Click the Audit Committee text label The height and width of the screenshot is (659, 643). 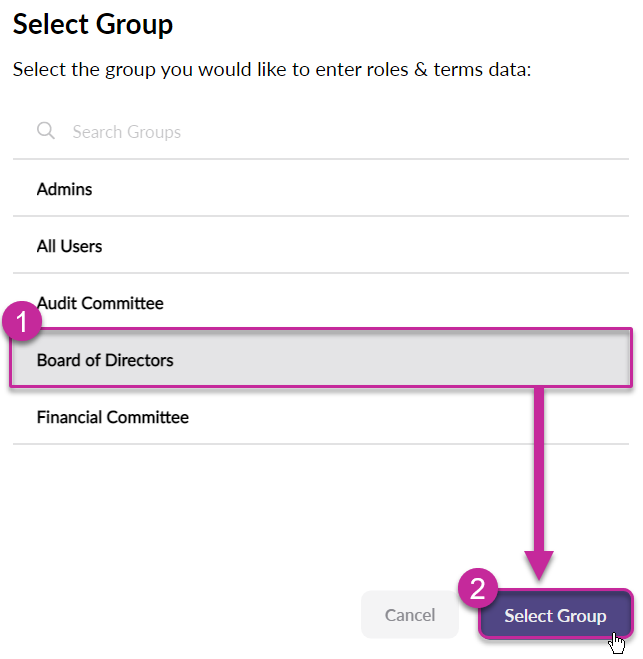pyautogui.click(x=100, y=303)
